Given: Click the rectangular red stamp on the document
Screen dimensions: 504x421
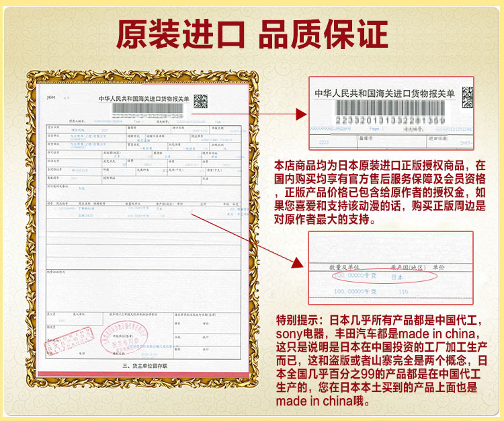Looking at the screenshot, I should pyautogui.click(x=69, y=341).
